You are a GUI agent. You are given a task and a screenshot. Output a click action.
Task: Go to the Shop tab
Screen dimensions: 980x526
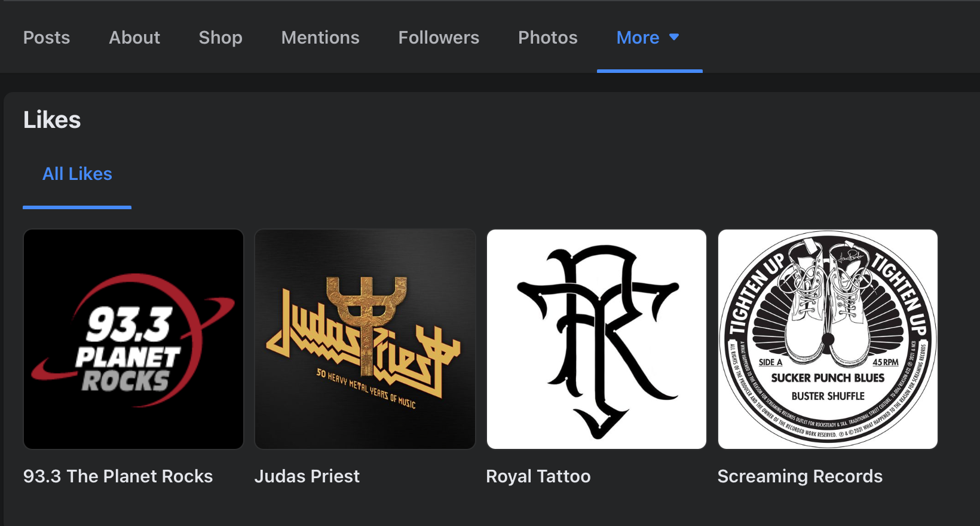220,38
